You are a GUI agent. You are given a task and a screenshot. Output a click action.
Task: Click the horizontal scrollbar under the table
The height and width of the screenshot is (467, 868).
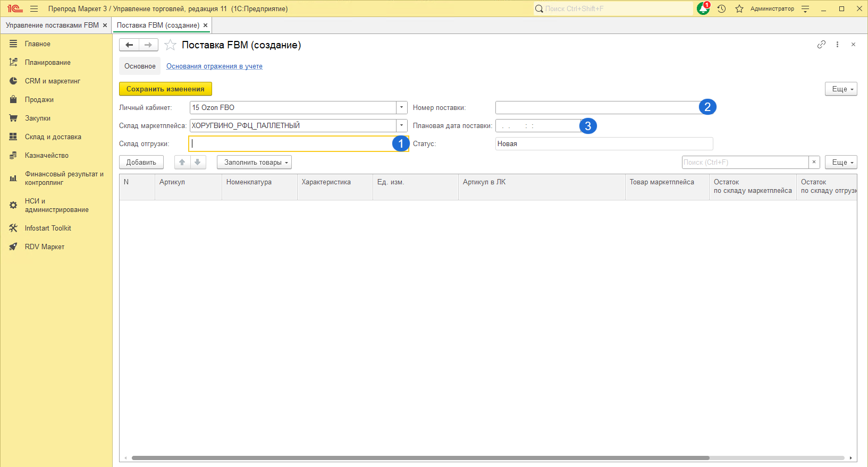420,458
